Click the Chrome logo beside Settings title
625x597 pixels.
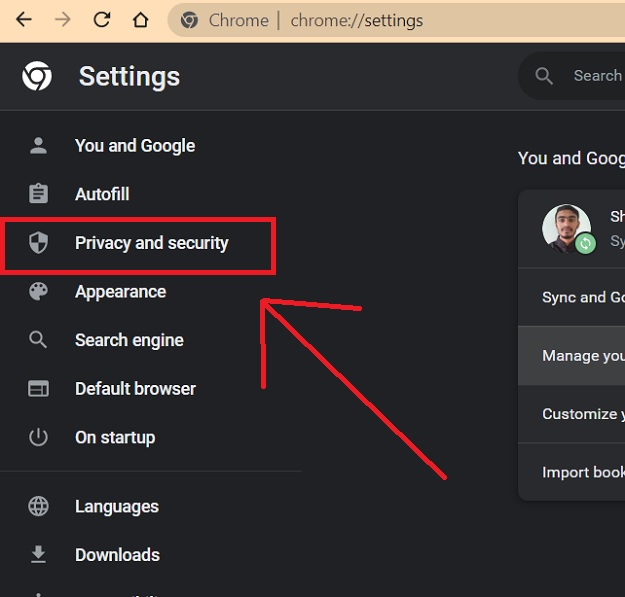point(38,76)
